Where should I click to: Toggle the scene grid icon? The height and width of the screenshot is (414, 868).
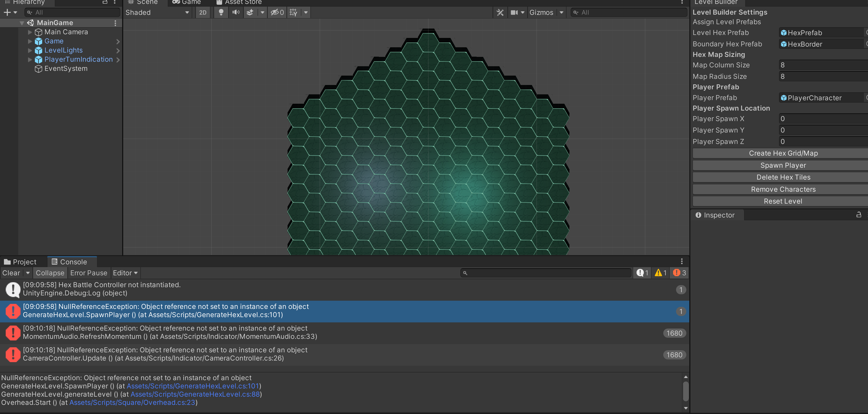coord(294,13)
